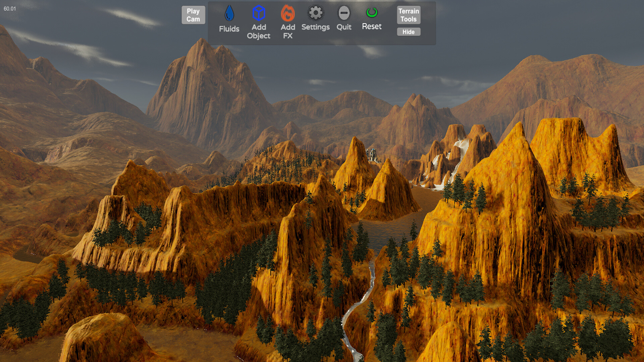
Task: Click the Add Object label
Action: pyautogui.click(x=258, y=32)
